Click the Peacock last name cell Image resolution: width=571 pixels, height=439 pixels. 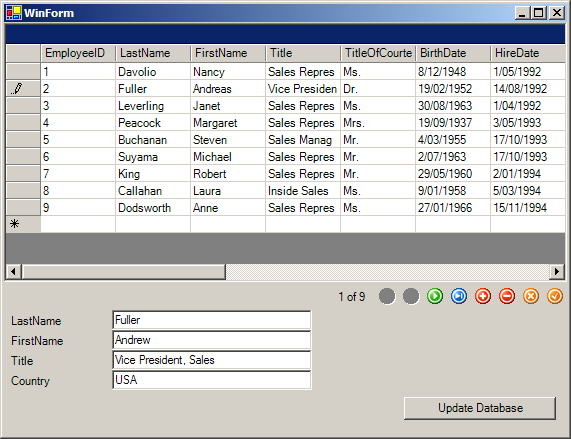pyautogui.click(x=153, y=123)
